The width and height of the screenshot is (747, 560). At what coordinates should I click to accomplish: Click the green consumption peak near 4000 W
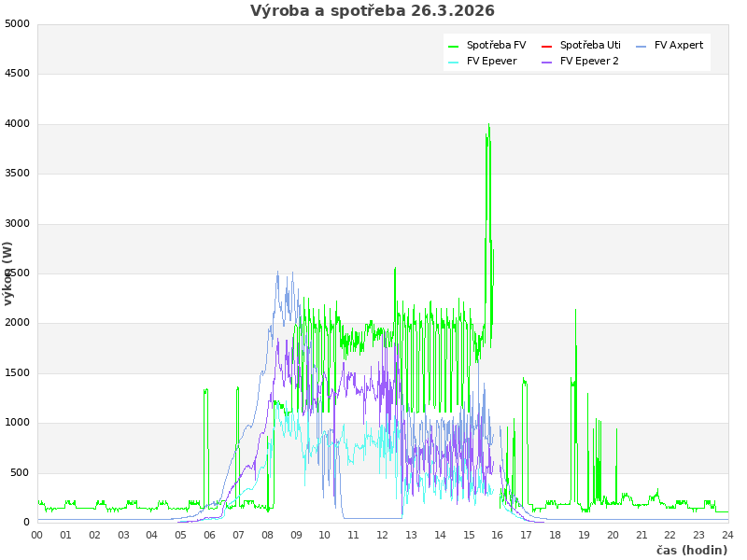point(488,127)
